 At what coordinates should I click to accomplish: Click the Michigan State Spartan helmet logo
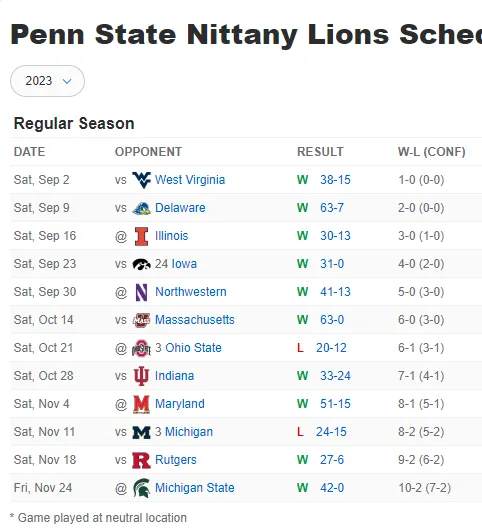pos(141,488)
